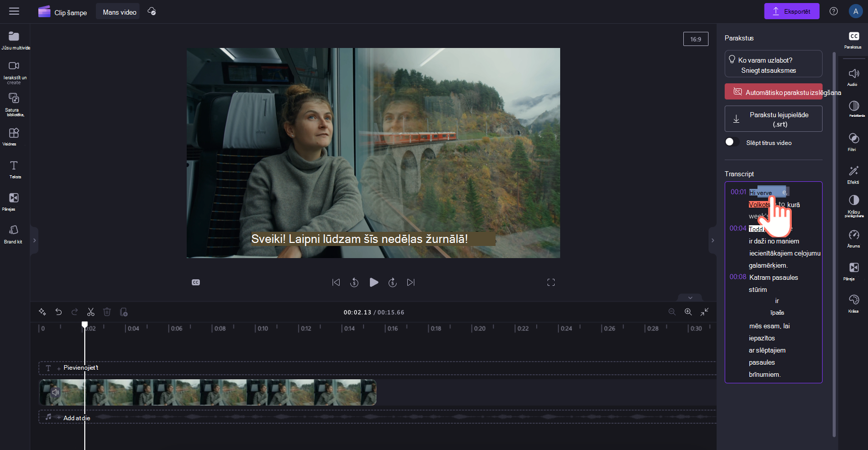
Task: Enter fullscreen preview mode
Action: pyautogui.click(x=551, y=282)
